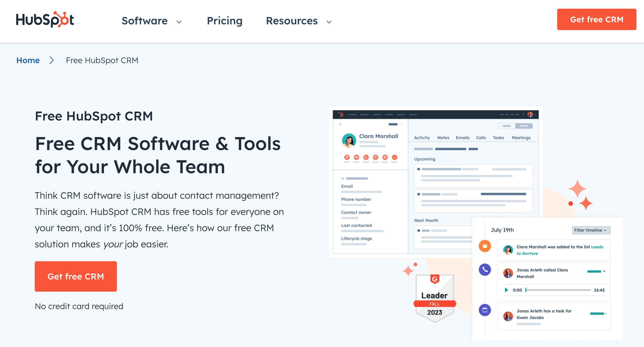The width and height of the screenshot is (644, 347).
Task: Click the HubSpot sprocket icon in the illustration navbar
Action: click(341, 114)
